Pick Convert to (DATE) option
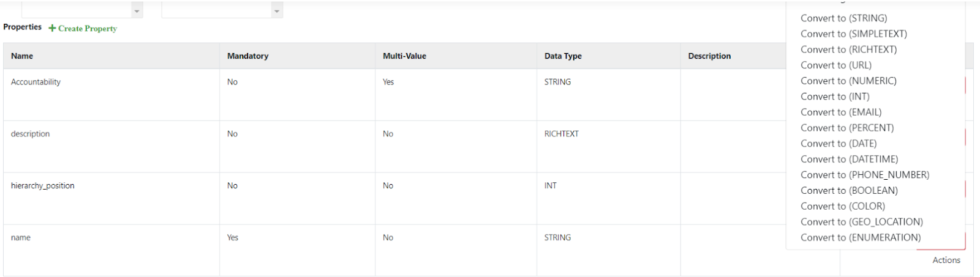This screenshot has height=277, width=980. pyautogui.click(x=839, y=144)
